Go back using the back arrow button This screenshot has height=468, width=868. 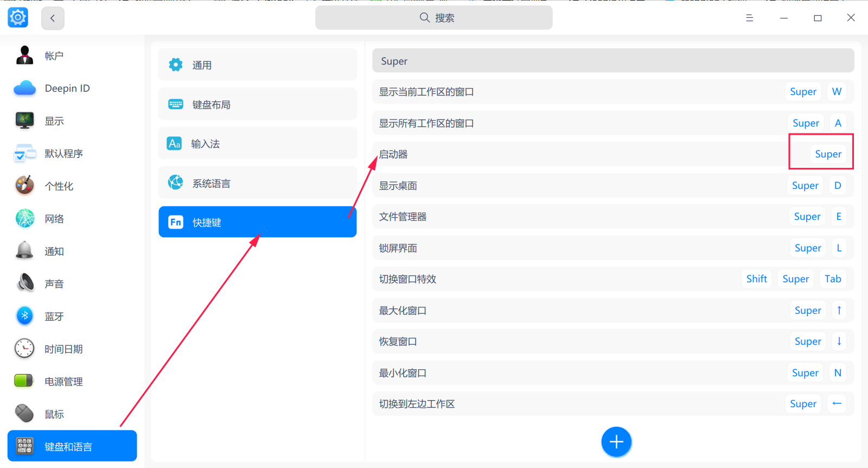[53, 18]
